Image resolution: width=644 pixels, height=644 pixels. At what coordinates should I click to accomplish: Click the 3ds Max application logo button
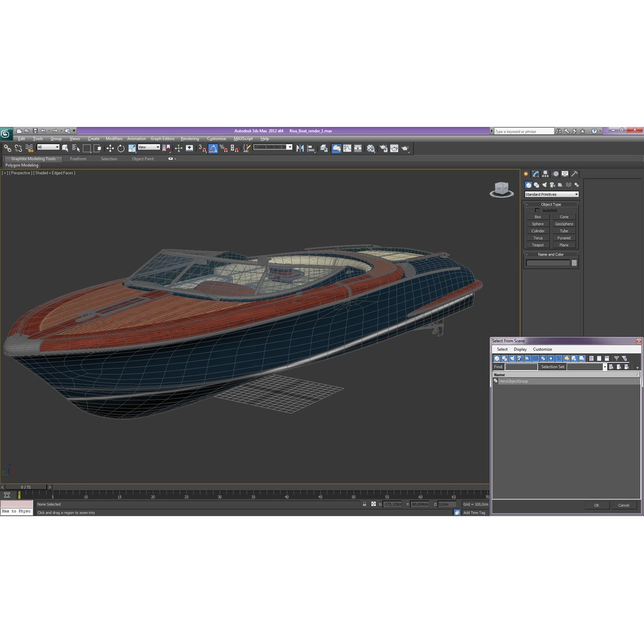click(x=6, y=134)
